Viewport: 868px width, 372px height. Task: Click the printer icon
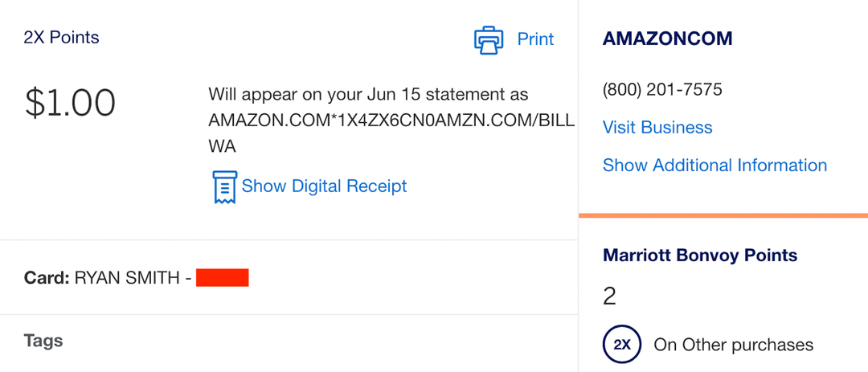(x=488, y=39)
